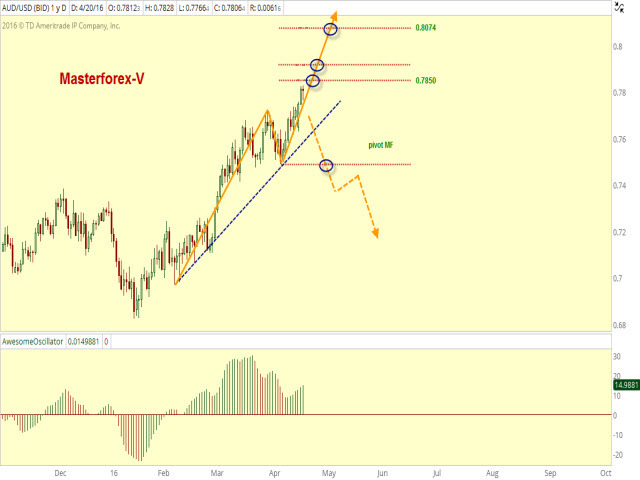640x480 pixels.
Task: Click the date field D: 4/20/16
Action: click(x=87, y=8)
